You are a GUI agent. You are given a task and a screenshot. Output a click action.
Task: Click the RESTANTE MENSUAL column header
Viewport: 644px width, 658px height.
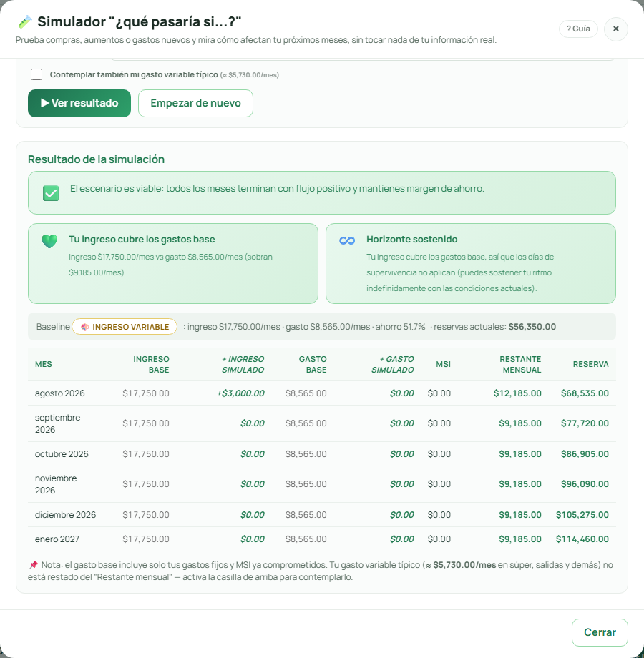click(520, 364)
